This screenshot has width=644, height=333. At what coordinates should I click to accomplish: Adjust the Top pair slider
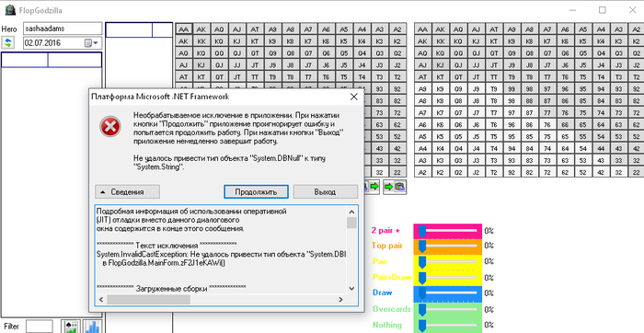point(448,246)
